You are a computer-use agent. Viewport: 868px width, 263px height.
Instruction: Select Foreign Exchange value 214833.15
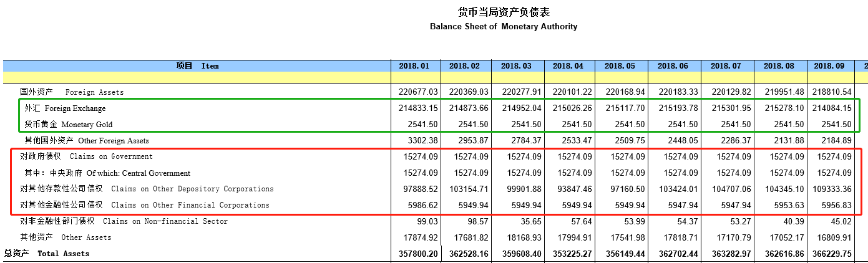click(418, 108)
